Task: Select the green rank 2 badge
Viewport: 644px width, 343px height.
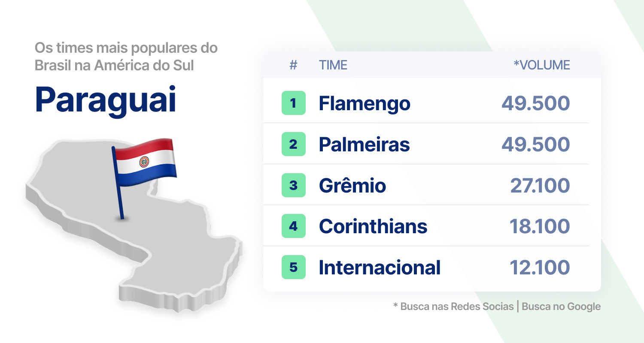Action: click(x=294, y=144)
